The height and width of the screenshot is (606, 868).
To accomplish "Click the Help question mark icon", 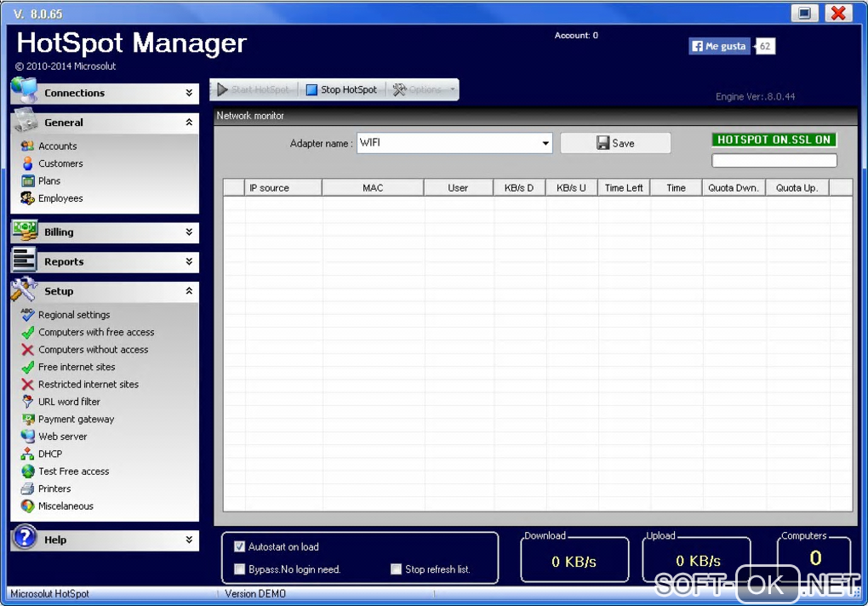I will (x=25, y=537).
